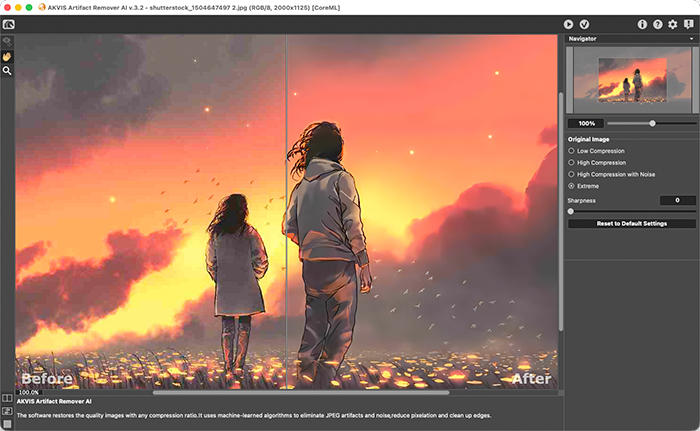Select the Extreme option

(x=583, y=186)
